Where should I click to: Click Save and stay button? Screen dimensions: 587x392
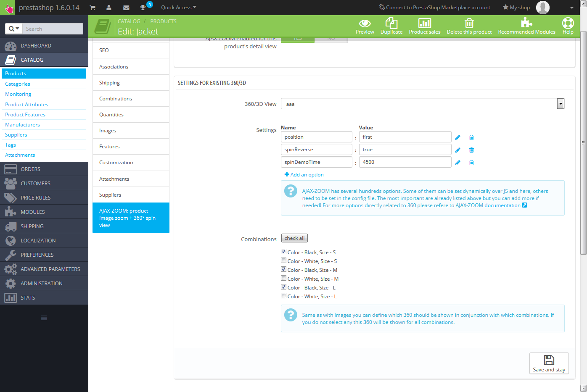[549, 363]
